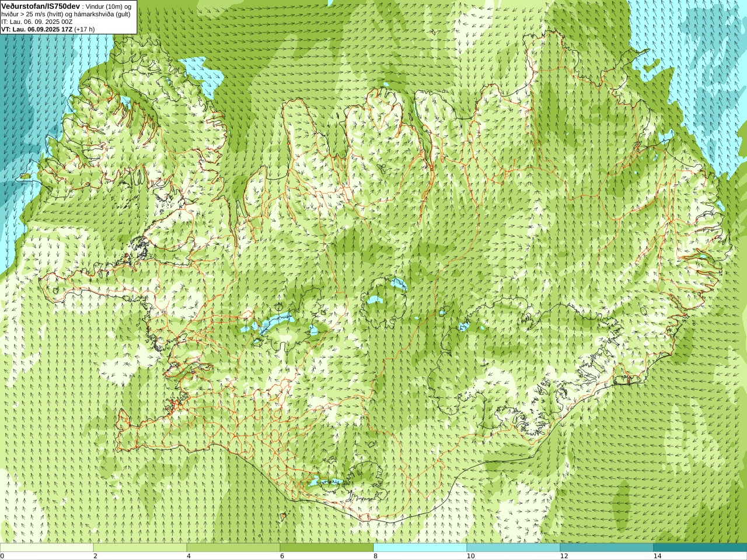
Task: Pick the teal 12–14 m/s color band
Action: tap(607, 548)
